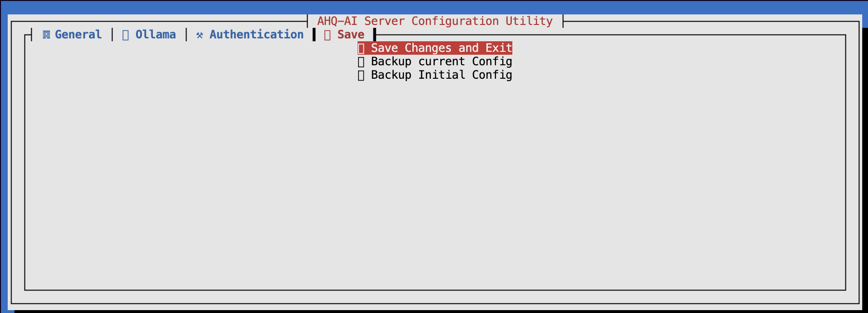Open the Ollama tab

coord(155,35)
